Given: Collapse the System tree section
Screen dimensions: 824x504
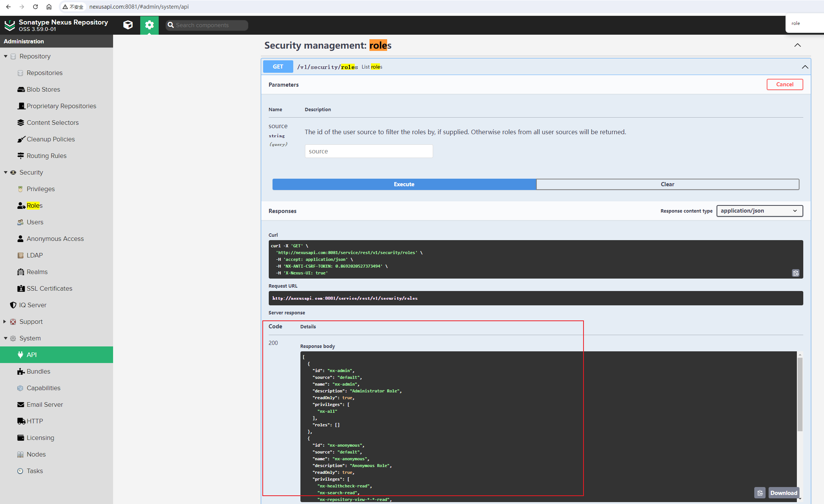Looking at the screenshot, I should pos(6,338).
